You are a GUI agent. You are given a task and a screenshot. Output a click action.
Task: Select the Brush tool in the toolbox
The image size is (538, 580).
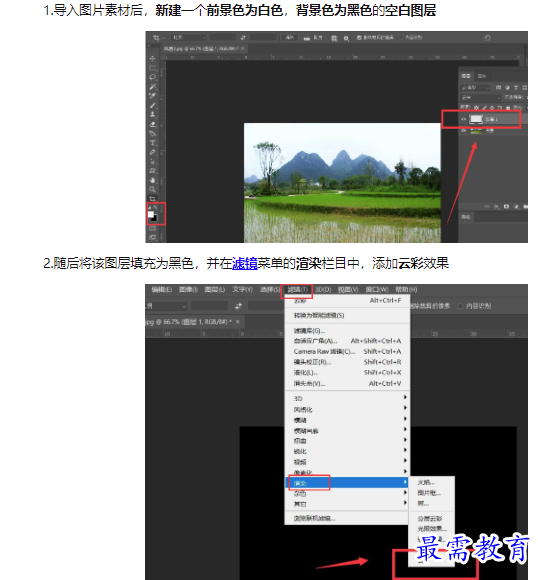(152, 105)
